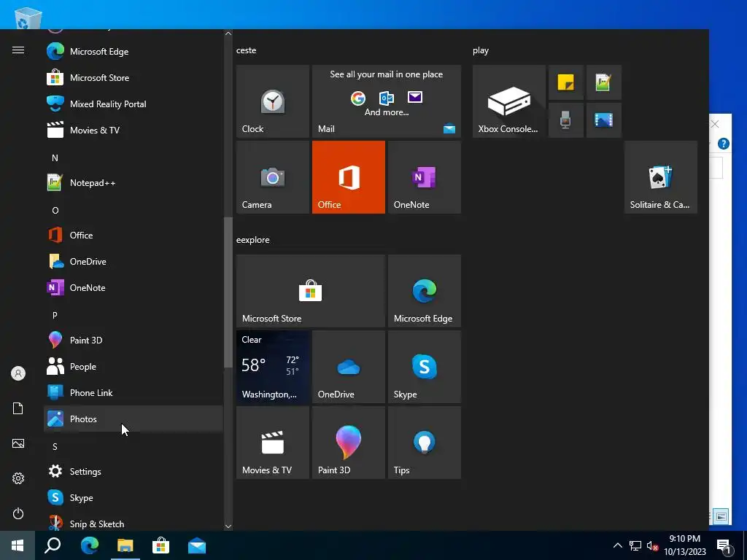
Task: Open the OneDrive tile
Action: [x=348, y=367]
